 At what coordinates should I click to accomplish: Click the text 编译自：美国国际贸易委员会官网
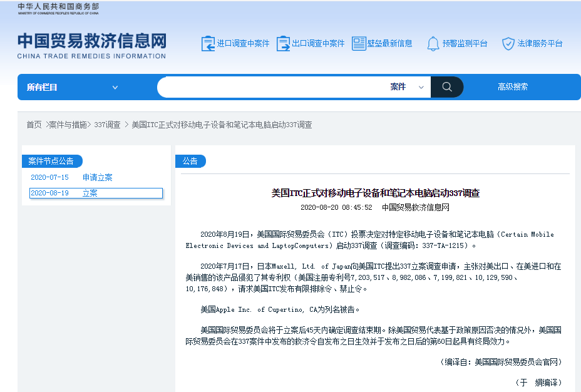click(501, 362)
